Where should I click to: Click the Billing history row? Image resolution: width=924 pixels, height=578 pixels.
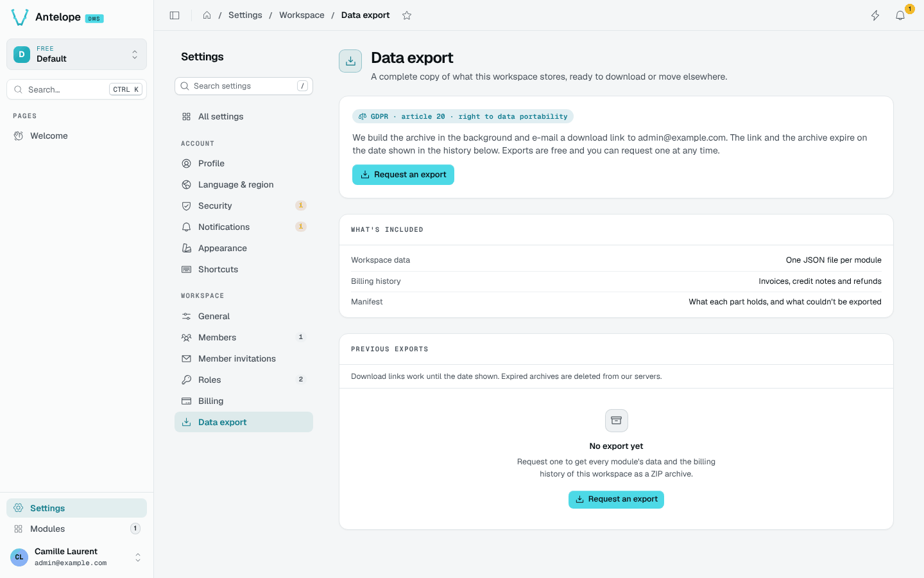pos(616,281)
